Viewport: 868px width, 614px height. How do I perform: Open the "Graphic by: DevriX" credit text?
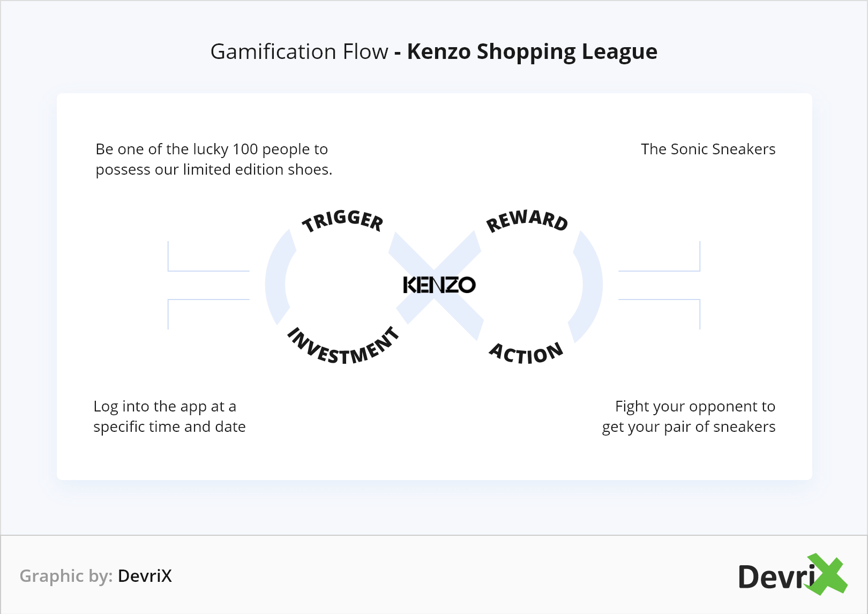[96, 575]
